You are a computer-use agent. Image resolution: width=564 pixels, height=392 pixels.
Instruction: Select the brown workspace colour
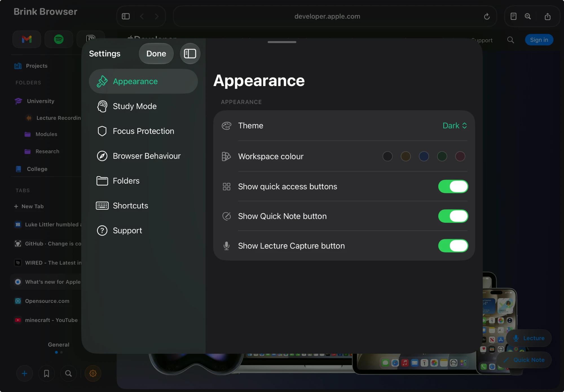(x=406, y=157)
